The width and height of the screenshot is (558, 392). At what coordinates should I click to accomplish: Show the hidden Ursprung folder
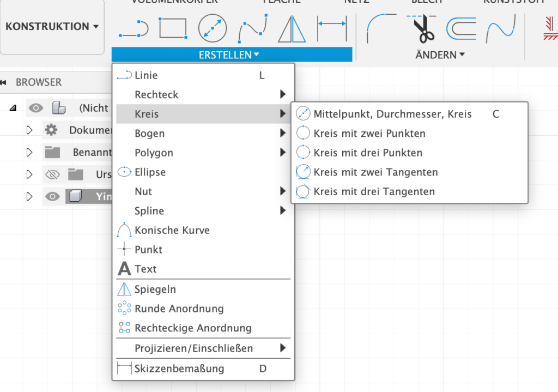point(52,174)
